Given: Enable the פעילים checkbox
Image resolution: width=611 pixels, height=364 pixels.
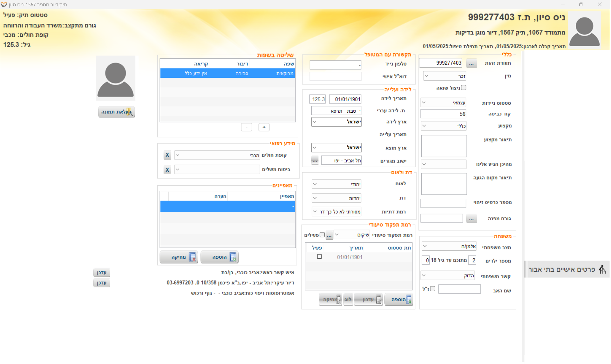Looking at the screenshot, I should (x=322, y=235).
